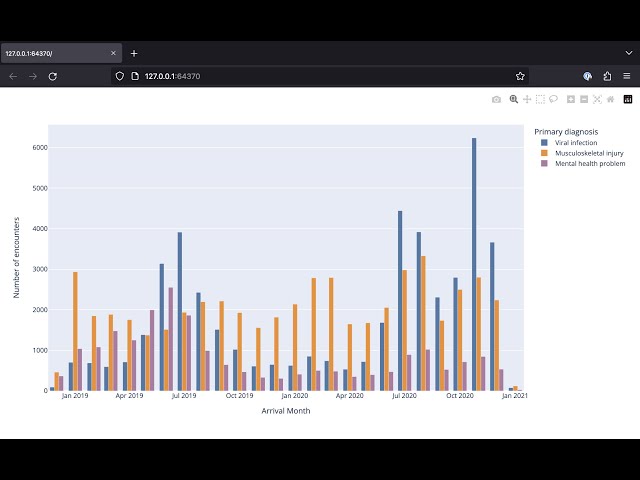The height and width of the screenshot is (480, 640).
Task: Click the 'Arrival Month' axis title
Action: [286, 411]
